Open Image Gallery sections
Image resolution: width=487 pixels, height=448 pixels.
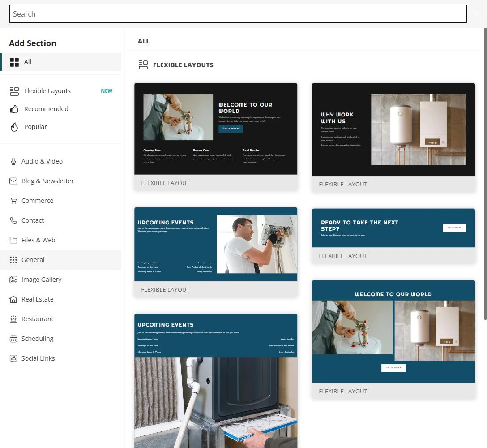pos(61,280)
